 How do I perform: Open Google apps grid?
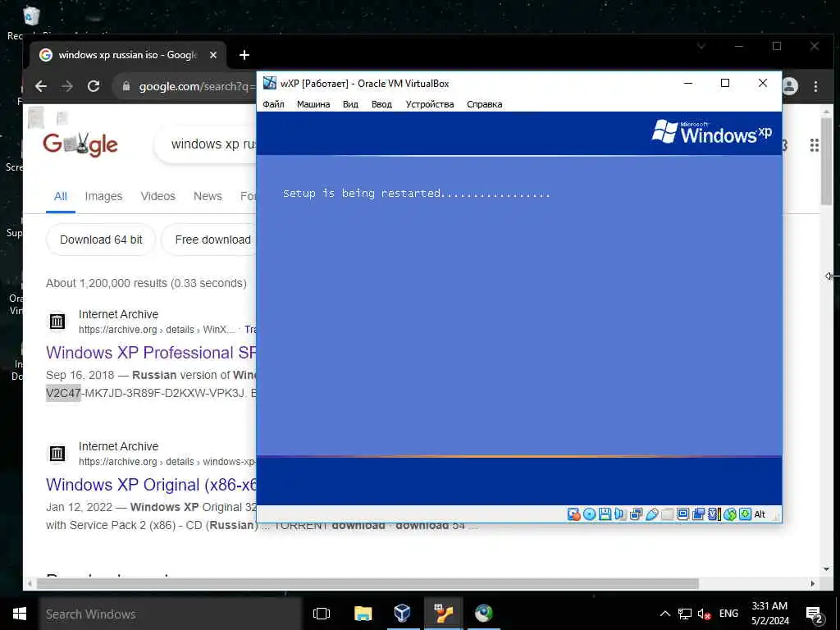(x=815, y=145)
